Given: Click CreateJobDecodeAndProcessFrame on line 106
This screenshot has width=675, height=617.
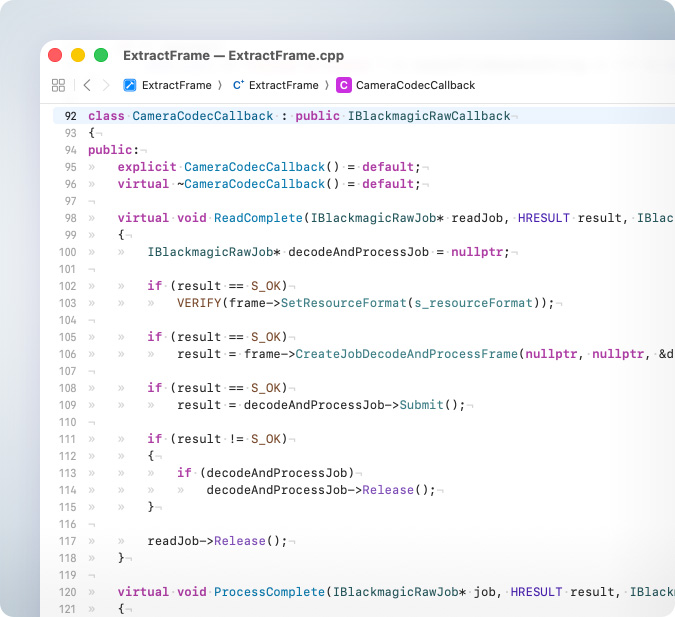Looking at the screenshot, I should tap(406, 354).
